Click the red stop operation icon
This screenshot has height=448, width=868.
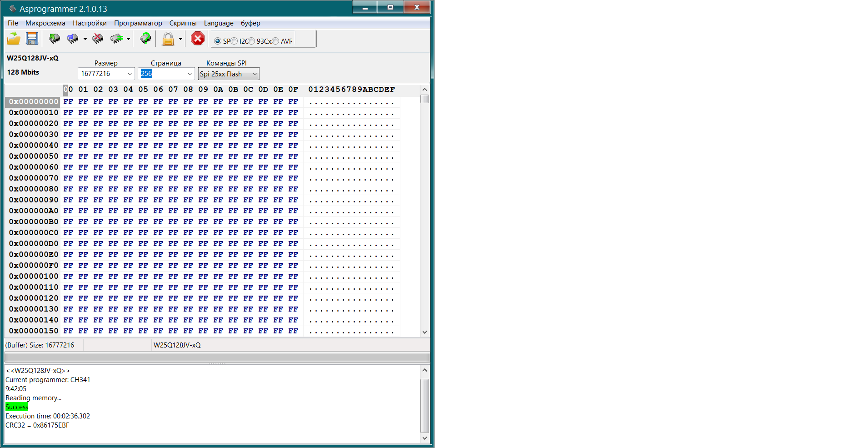coord(197,39)
